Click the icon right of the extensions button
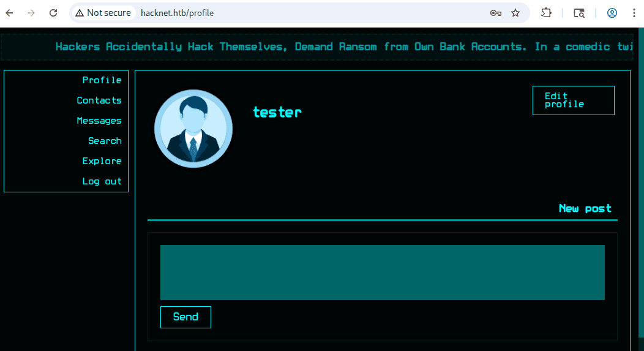This screenshot has width=644, height=351. coord(578,13)
